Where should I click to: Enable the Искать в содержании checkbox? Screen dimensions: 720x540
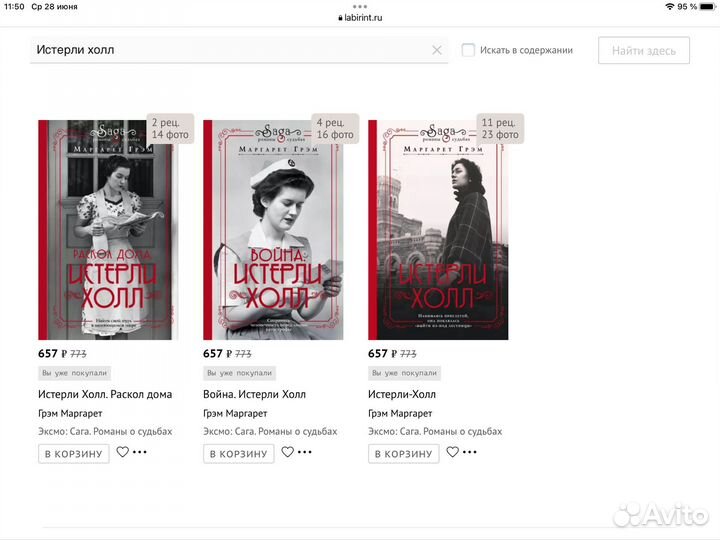[468, 50]
